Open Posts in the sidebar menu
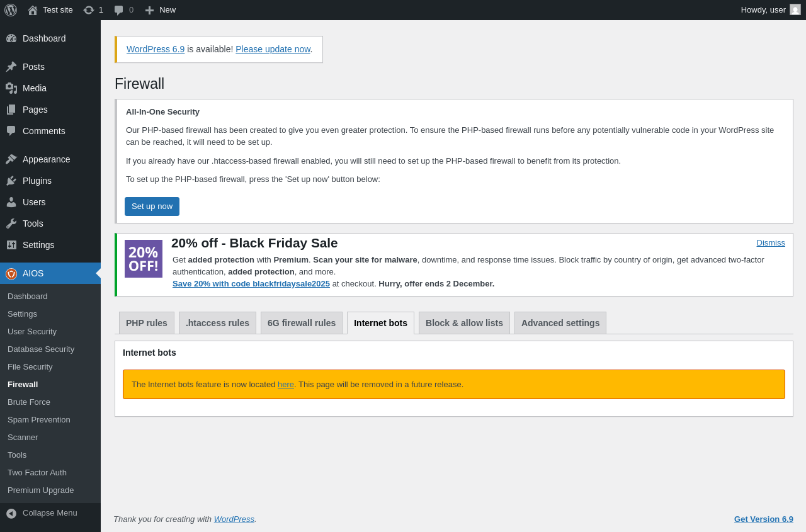 coord(50,67)
